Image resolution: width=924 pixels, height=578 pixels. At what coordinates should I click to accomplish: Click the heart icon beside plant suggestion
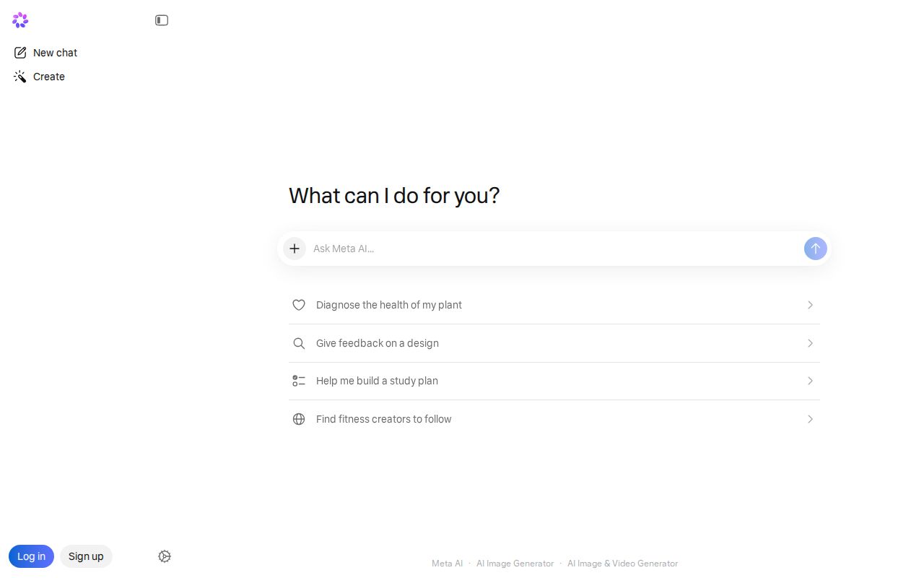(x=299, y=305)
